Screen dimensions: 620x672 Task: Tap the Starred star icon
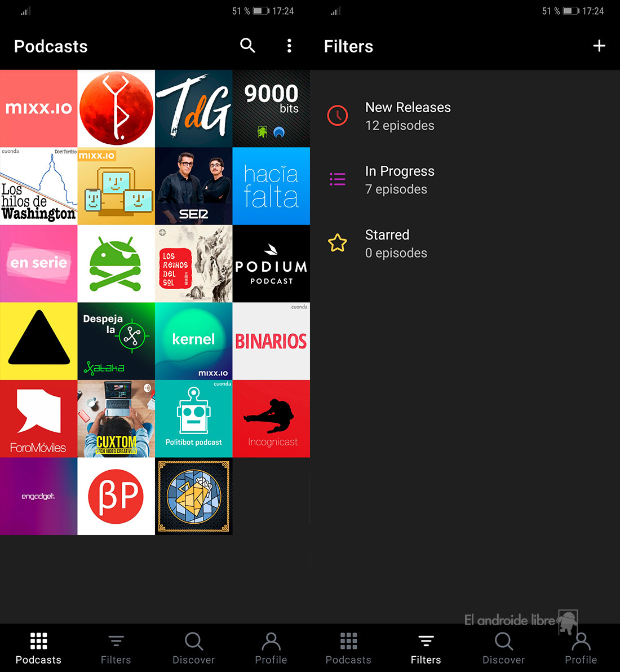(337, 243)
